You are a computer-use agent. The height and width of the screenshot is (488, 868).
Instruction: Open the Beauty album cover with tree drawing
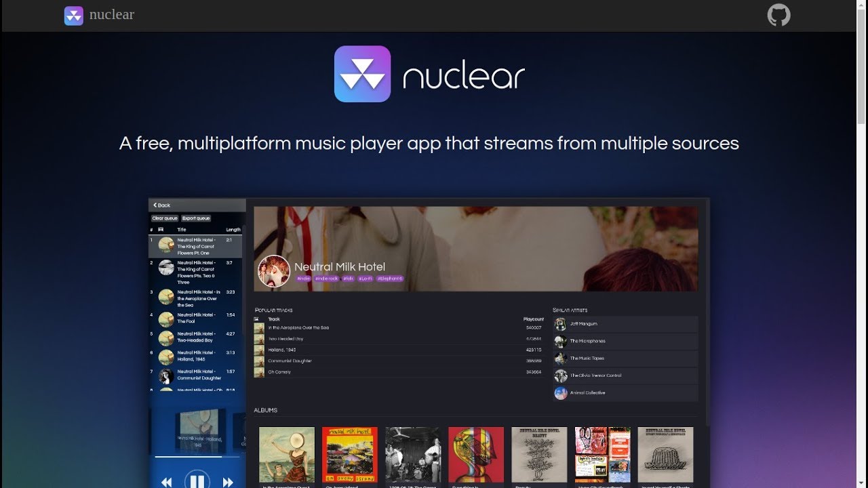pos(539,454)
